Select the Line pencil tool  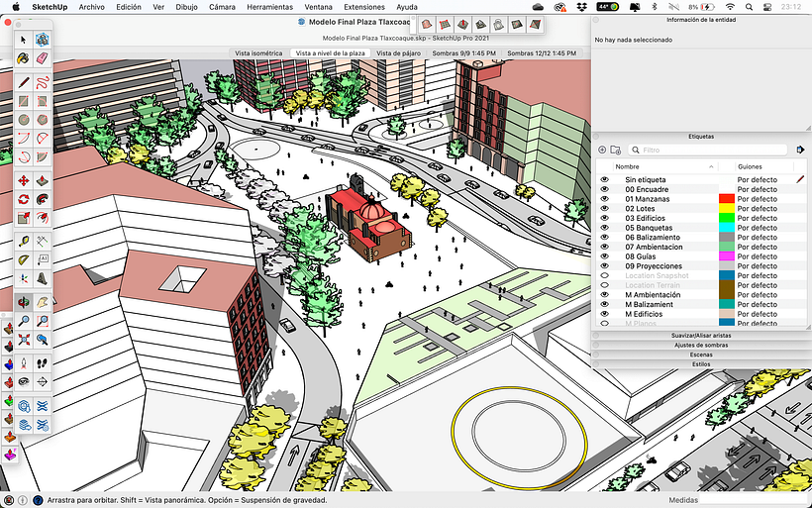(24, 82)
